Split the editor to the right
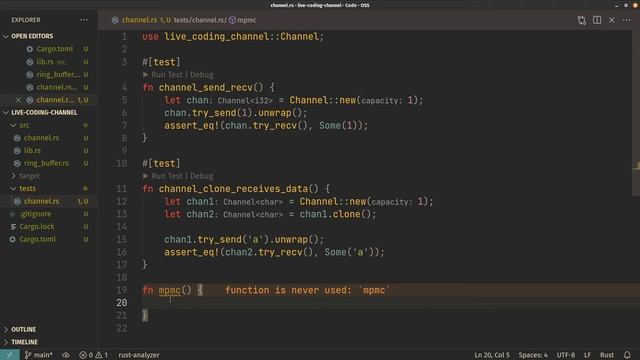 pos(597,20)
